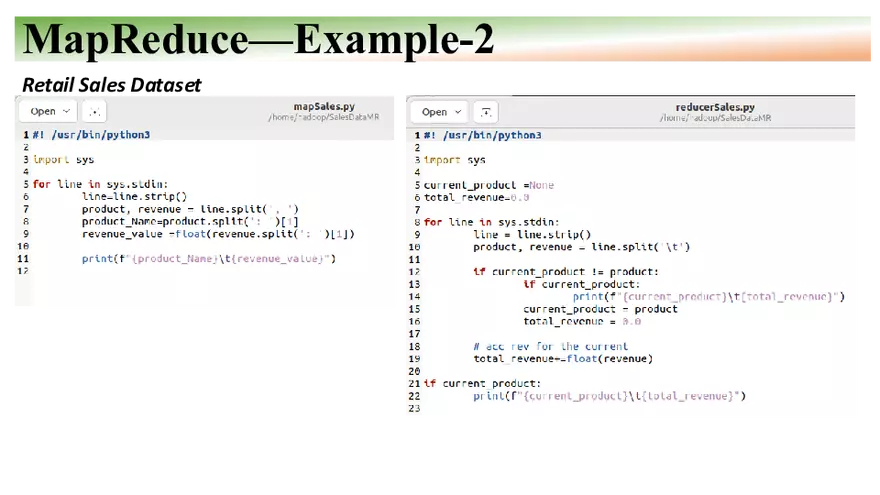Screen dimensions: 880x495
Task: Click 'line = line.strip()' in reducerSales.py
Action: pos(532,235)
